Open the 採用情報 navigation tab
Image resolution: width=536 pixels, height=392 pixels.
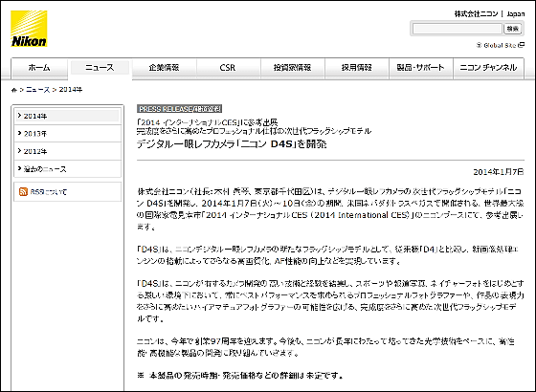coord(356,68)
